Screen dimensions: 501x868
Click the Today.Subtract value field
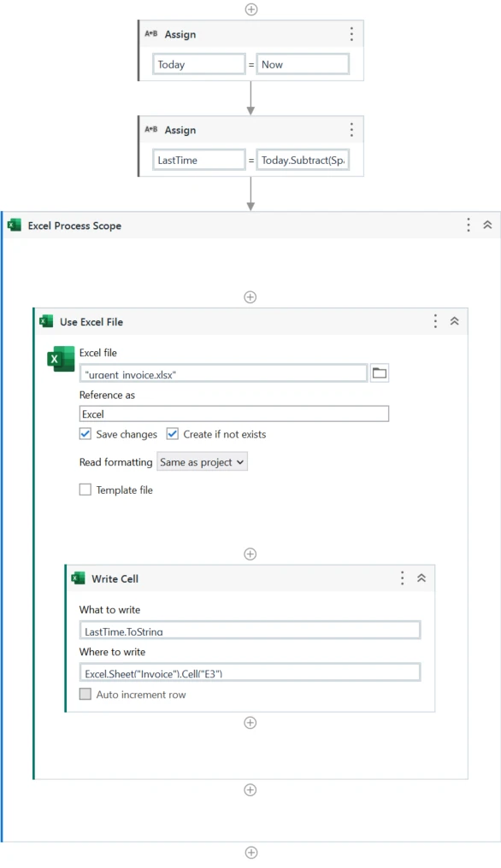[x=303, y=160]
